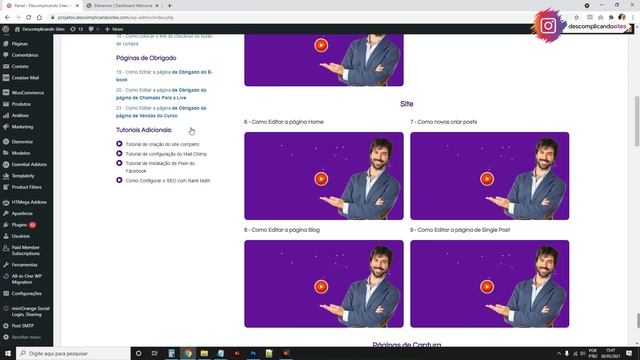
Task: Open a new browser tab
Action: tap(169, 6)
